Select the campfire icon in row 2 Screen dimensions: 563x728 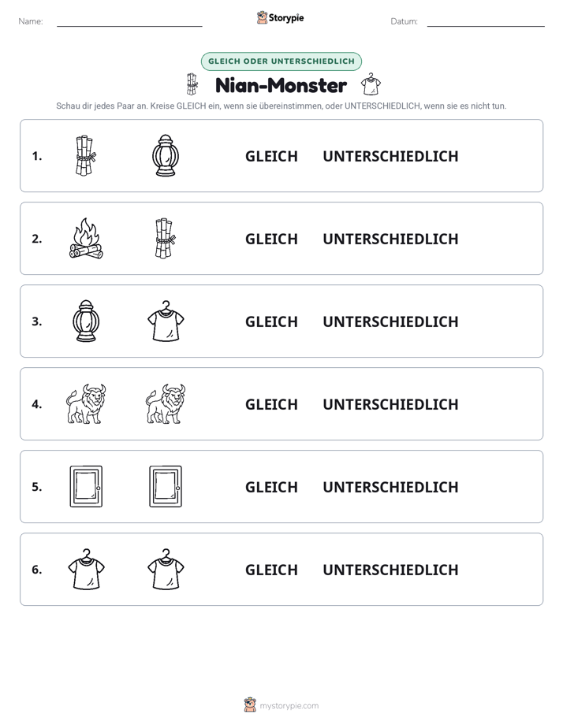pos(86,238)
